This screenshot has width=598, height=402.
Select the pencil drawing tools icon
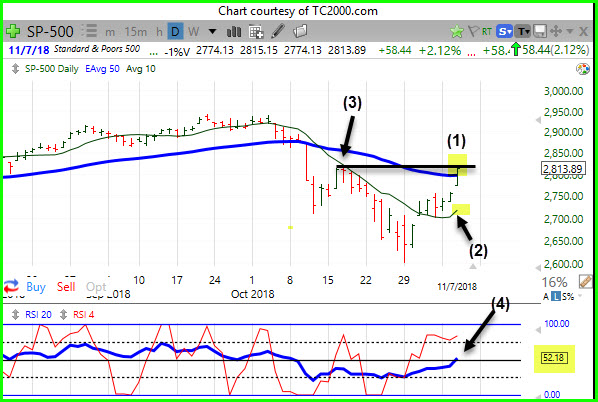(x=278, y=31)
